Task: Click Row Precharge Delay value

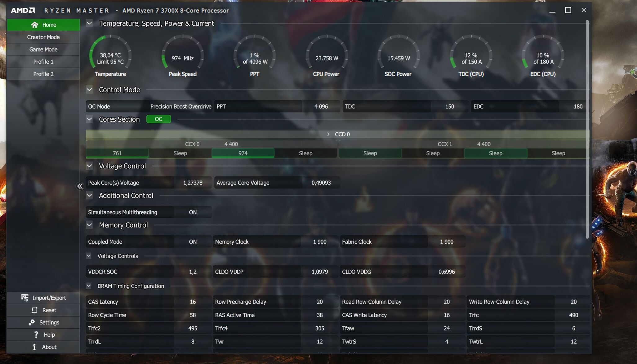Action: (x=319, y=302)
